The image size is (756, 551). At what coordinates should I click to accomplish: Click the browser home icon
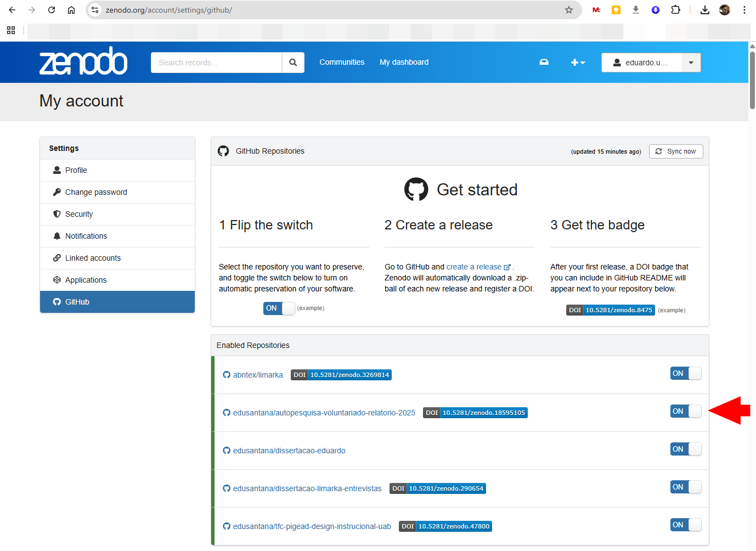tap(71, 10)
